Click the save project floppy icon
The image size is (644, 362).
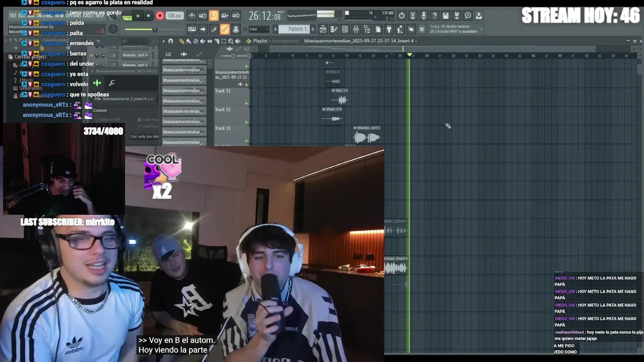click(446, 16)
